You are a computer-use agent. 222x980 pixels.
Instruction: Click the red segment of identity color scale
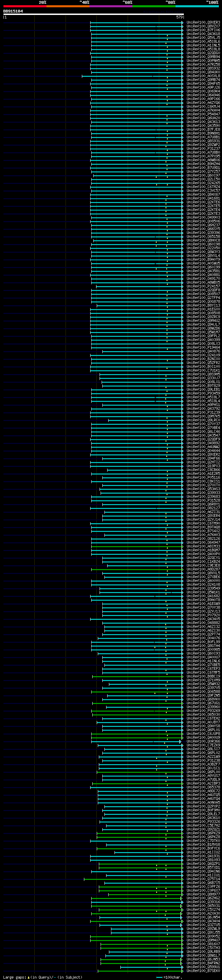25,6
